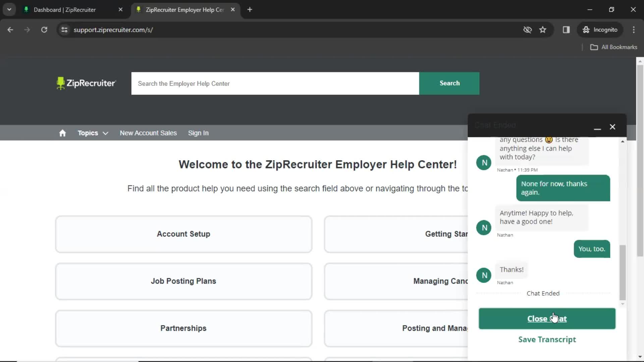Open the Sign In link

[x=198, y=133]
